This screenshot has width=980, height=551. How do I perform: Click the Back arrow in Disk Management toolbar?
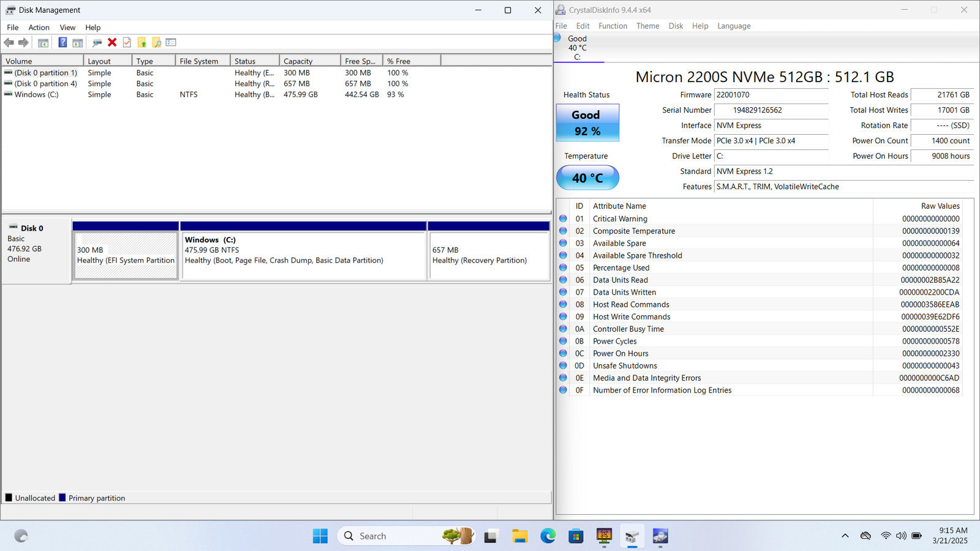pyautogui.click(x=9, y=42)
